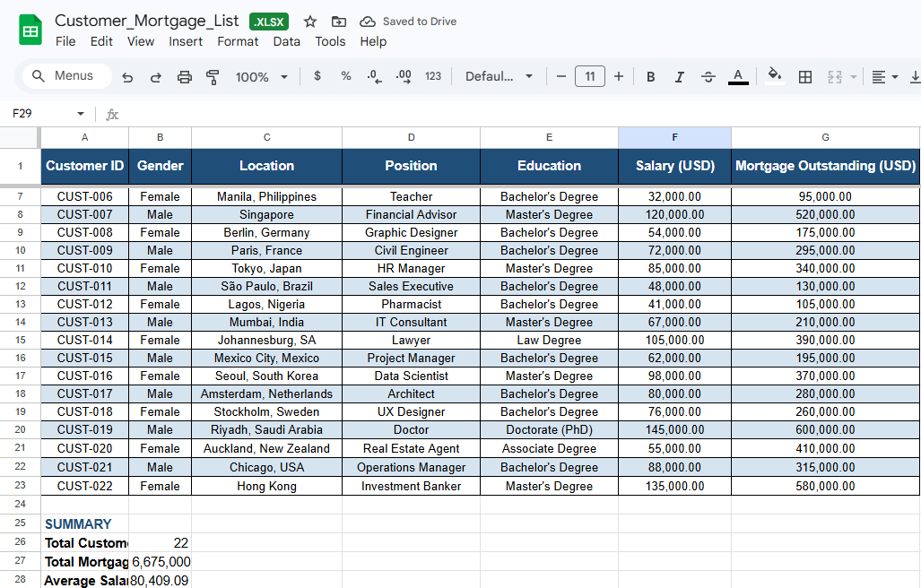The image size is (921, 588).
Task: Open the horizontal align dropdown
Action: coord(884,77)
